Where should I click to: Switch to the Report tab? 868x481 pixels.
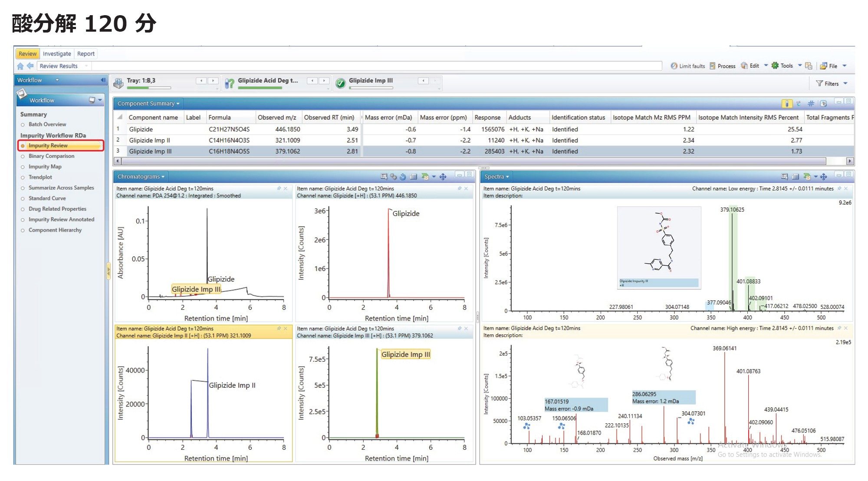coord(86,54)
